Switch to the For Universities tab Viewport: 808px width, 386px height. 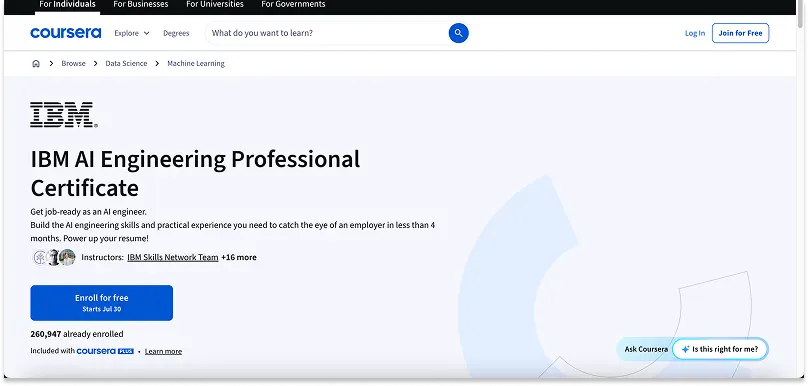coord(215,5)
